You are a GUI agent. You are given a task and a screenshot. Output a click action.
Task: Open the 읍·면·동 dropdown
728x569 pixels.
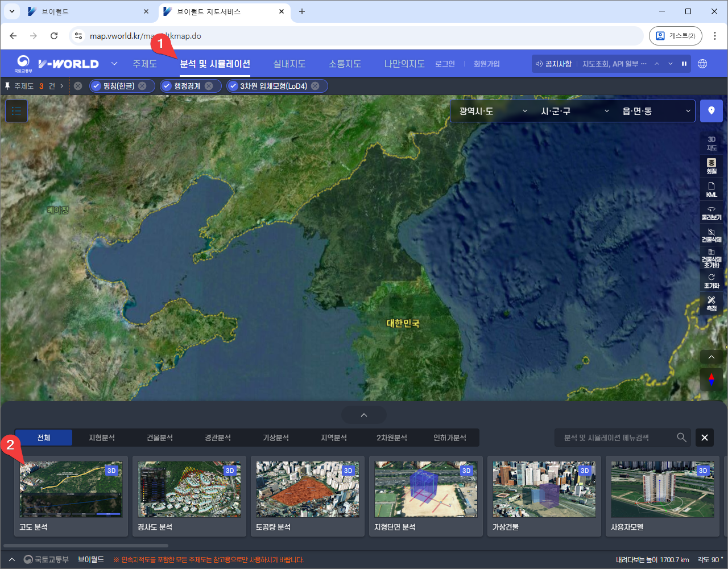656,111
